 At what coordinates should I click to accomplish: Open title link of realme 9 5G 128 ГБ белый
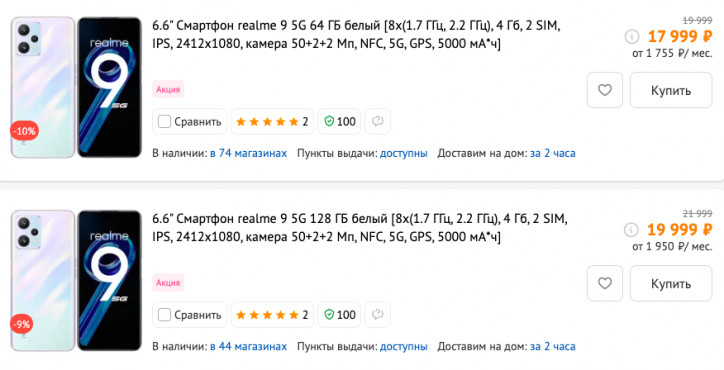[x=360, y=227]
